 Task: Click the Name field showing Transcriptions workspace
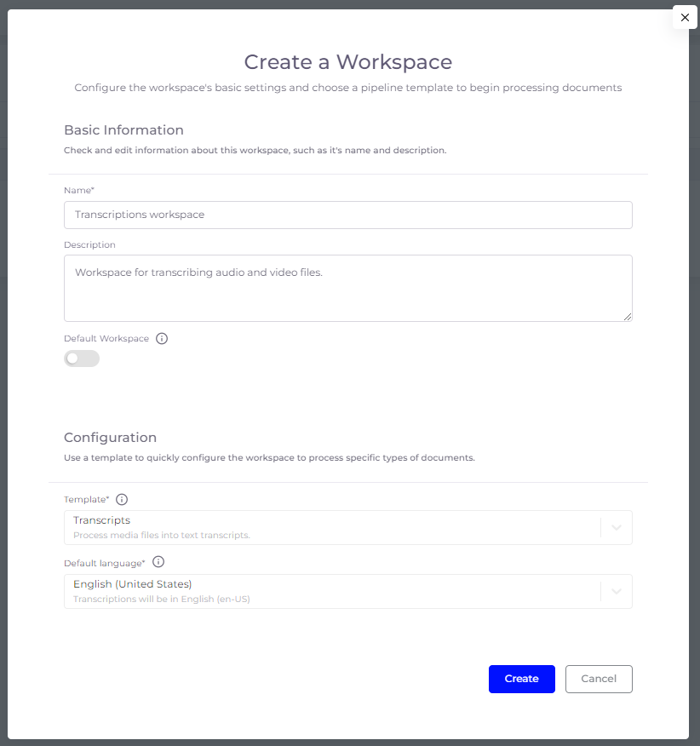(x=347, y=215)
